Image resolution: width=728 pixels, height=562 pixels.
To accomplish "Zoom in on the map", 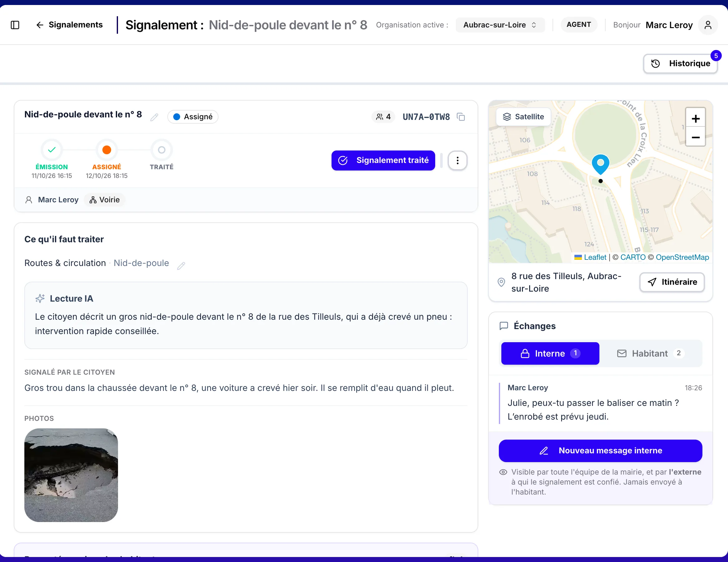I will (x=696, y=118).
